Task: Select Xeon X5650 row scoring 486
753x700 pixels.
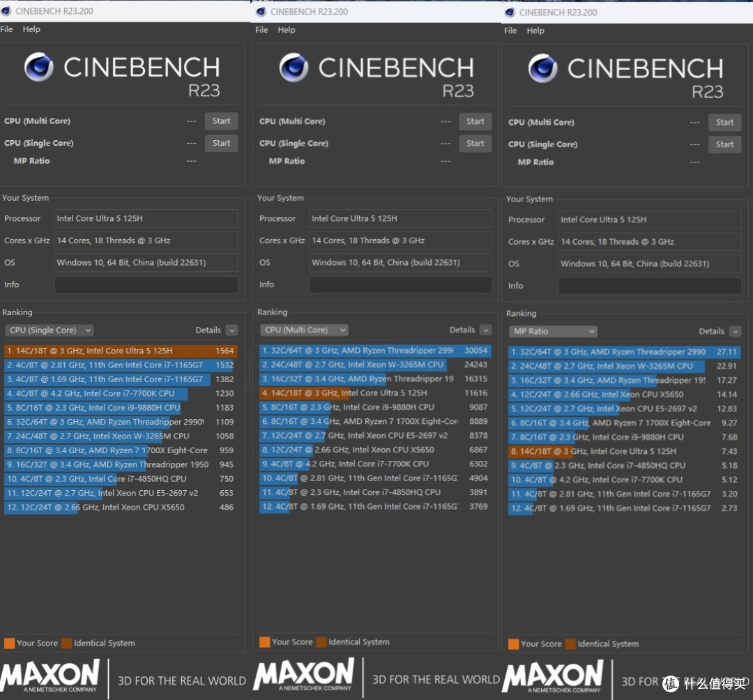Action: [x=121, y=508]
